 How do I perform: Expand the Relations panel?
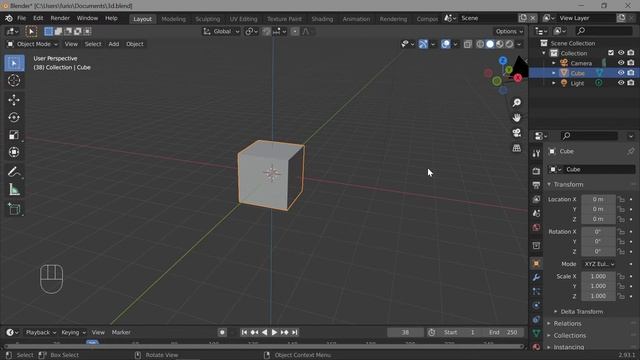pos(549,323)
